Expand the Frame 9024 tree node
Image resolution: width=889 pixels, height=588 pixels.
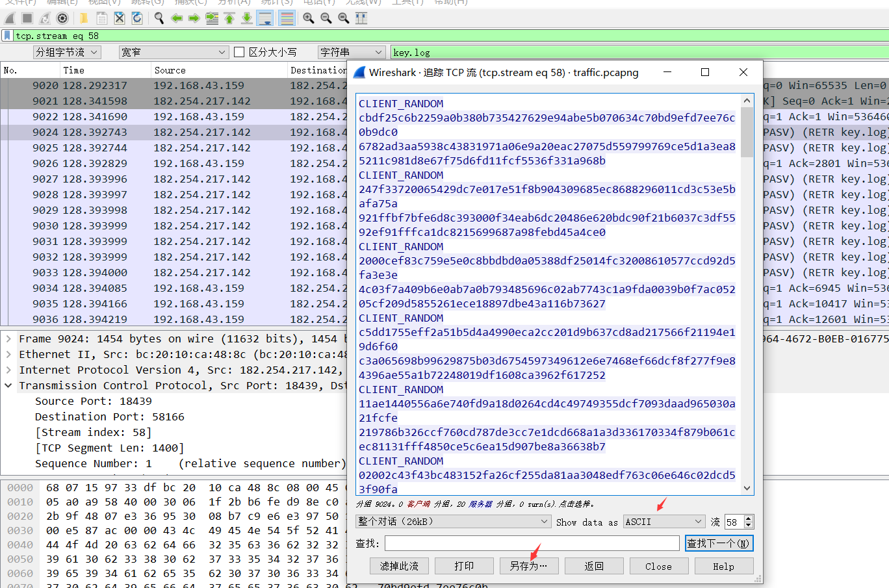coord(8,339)
